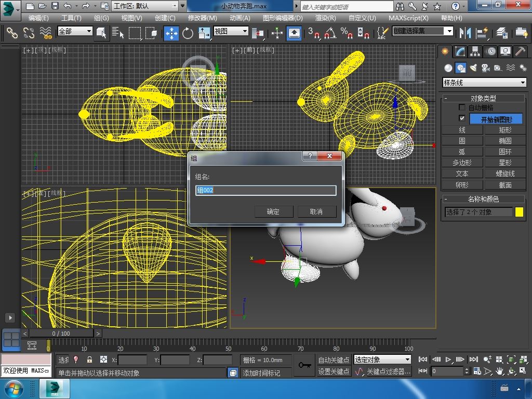Open the 样条线 shape type dropdown

tap(484, 83)
